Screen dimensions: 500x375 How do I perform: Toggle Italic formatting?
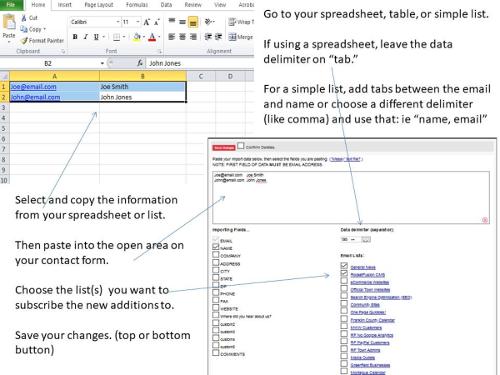click(x=86, y=37)
